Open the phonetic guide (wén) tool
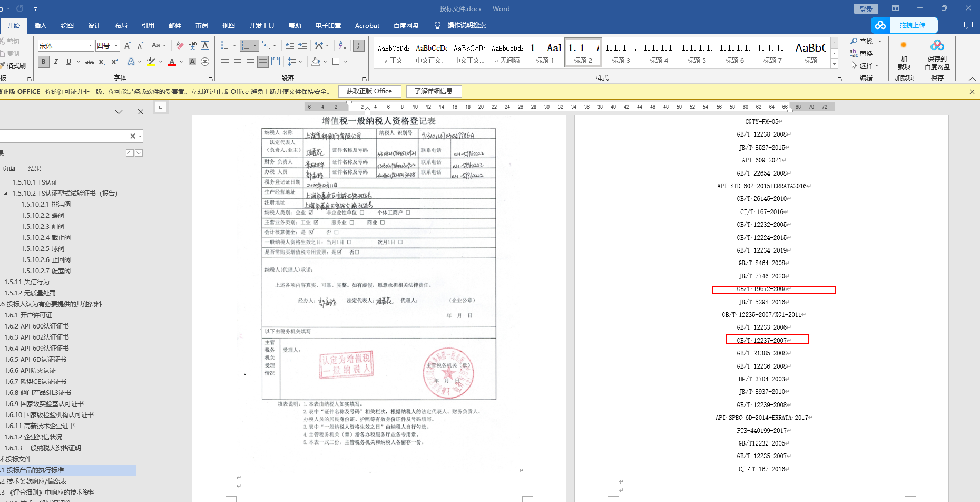This screenshot has width=980, height=502. click(x=192, y=46)
